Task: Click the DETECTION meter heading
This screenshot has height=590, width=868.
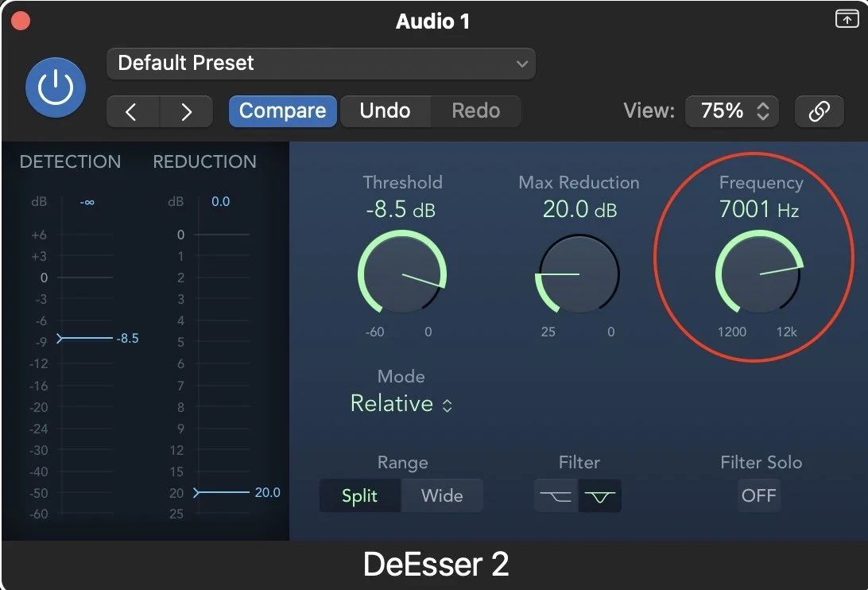Action: point(70,161)
